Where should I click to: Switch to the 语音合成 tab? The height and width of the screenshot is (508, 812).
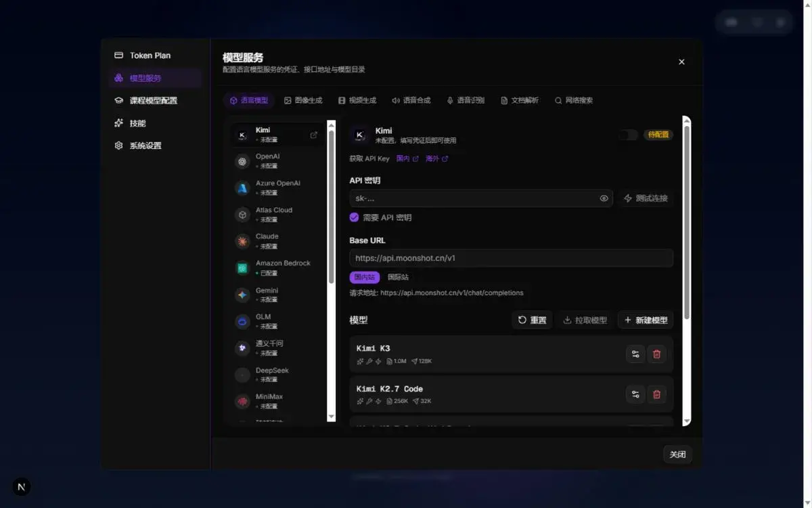[x=411, y=100]
